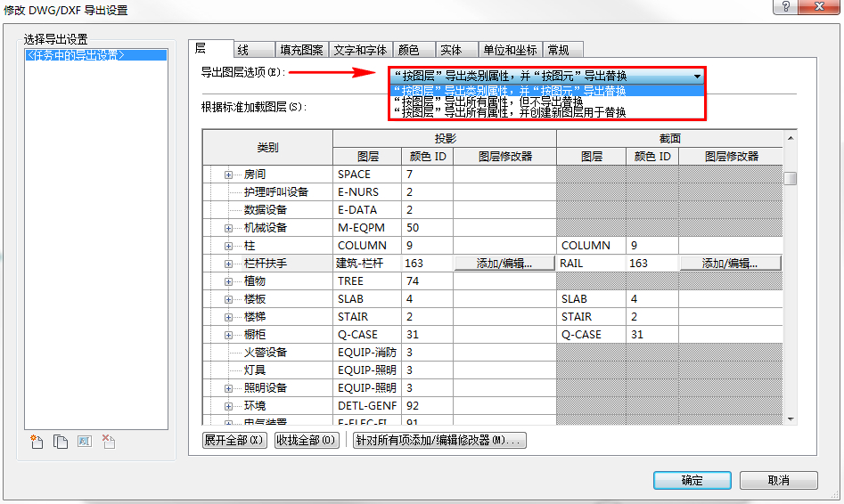Select the TREE layer cell
Image resolution: width=844 pixels, height=504 pixels.
(x=367, y=280)
